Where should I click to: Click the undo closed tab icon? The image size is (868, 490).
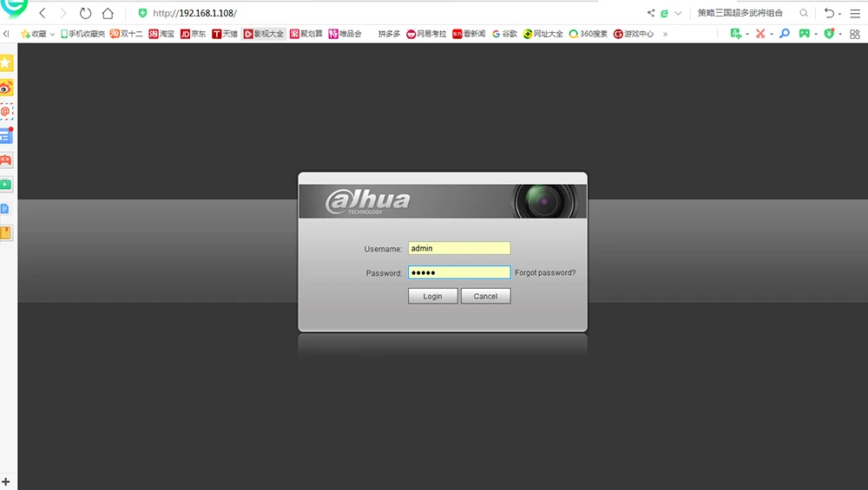(829, 13)
